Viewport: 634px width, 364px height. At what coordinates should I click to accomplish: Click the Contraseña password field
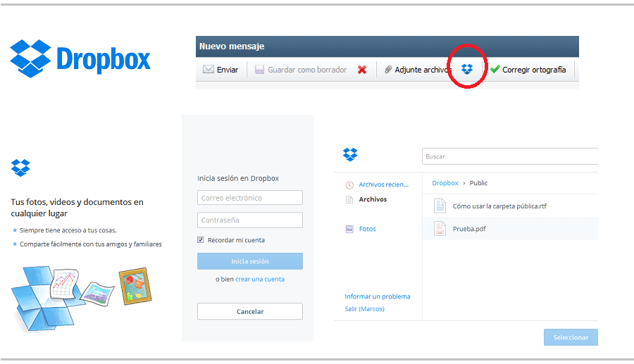coord(250,220)
